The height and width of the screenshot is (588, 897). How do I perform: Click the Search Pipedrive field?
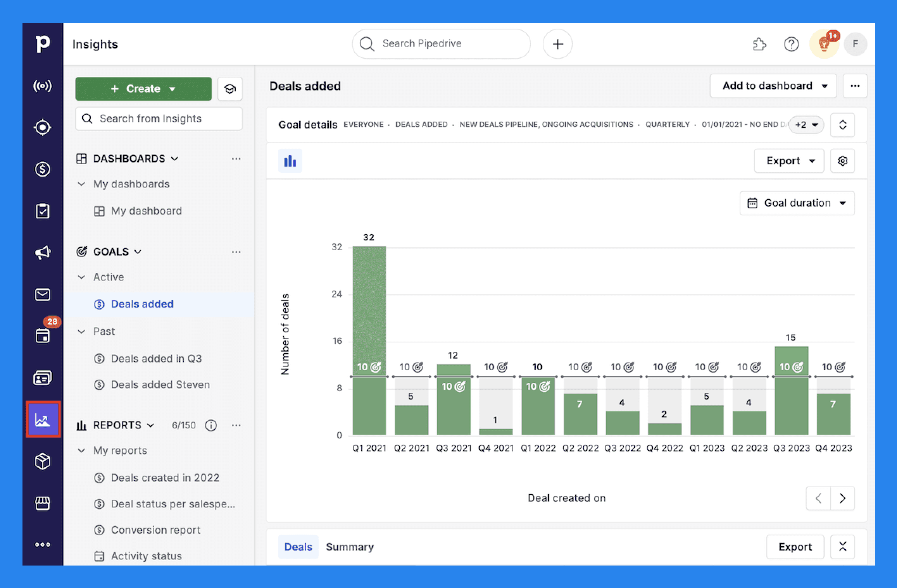click(441, 44)
